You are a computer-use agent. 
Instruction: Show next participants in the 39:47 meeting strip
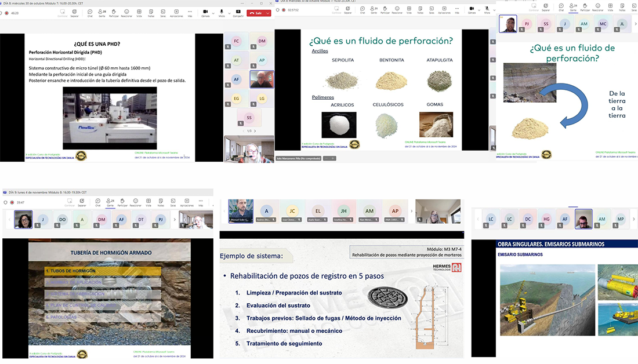pyautogui.click(x=173, y=220)
